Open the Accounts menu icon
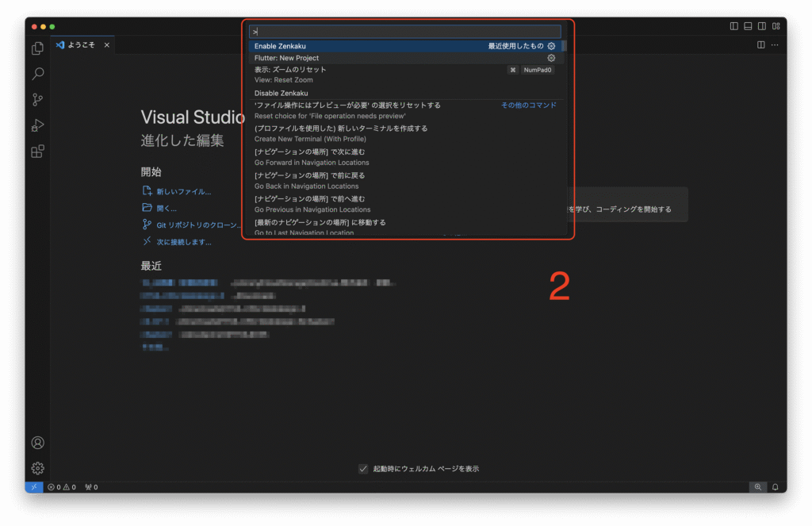The width and height of the screenshot is (812, 526). (x=38, y=443)
